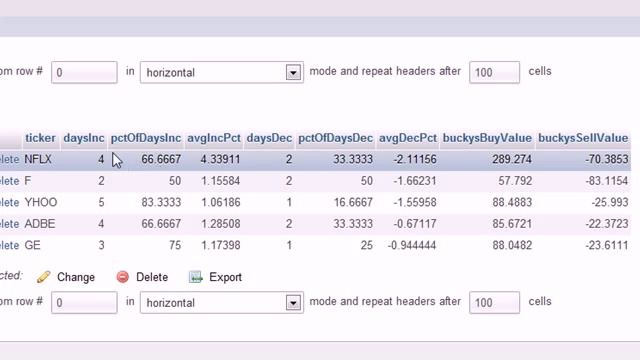This screenshot has height=360, width=640.
Task: Sort by the daysInc column header
Action: point(84,138)
